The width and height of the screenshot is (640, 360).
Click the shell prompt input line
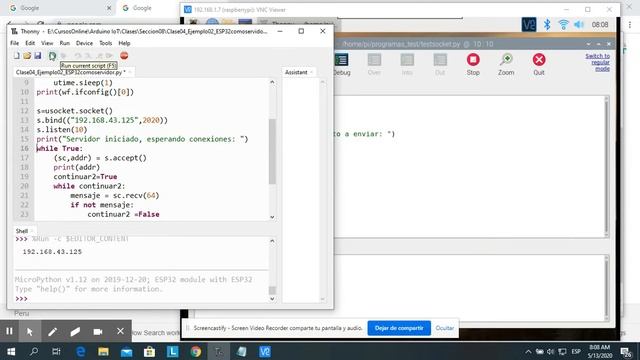point(141,298)
